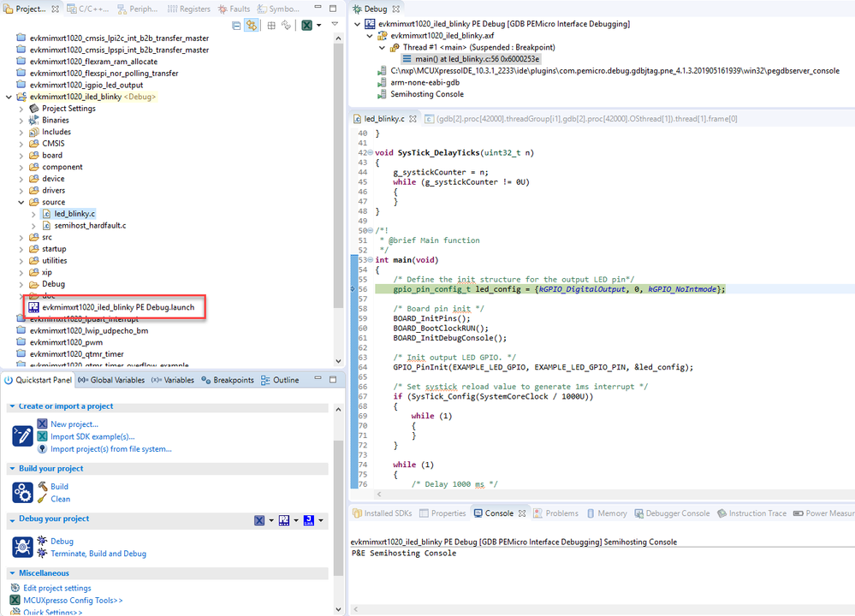Click the large Build gears icon
Image resolution: width=855 pixels, height=616 pixels.
click(x=22, y=492)
